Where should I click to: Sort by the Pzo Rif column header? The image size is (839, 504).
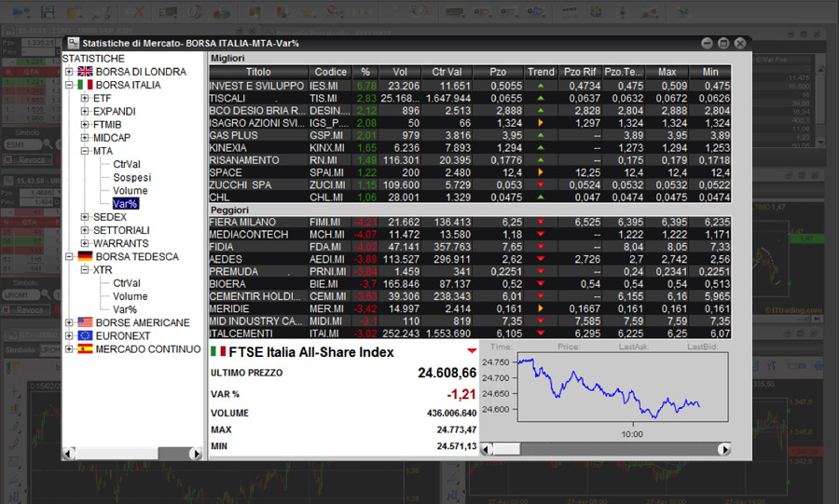pyautogui.click(x=580, y=72)
